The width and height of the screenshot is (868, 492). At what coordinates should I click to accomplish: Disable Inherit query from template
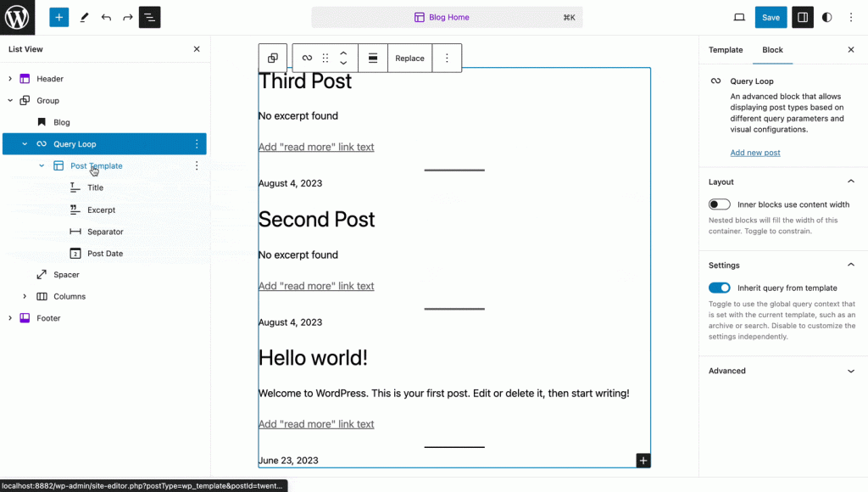coord(719,288)
